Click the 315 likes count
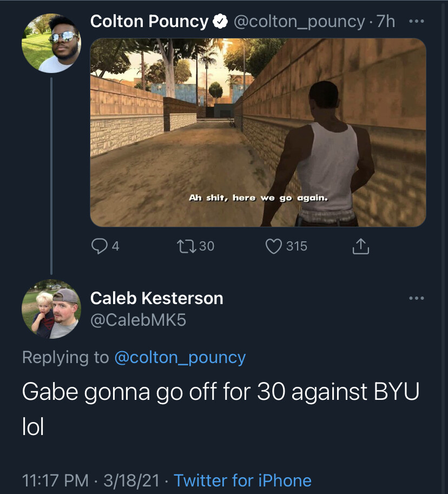Viewport: 448px width, 494px height. point(297,247)
